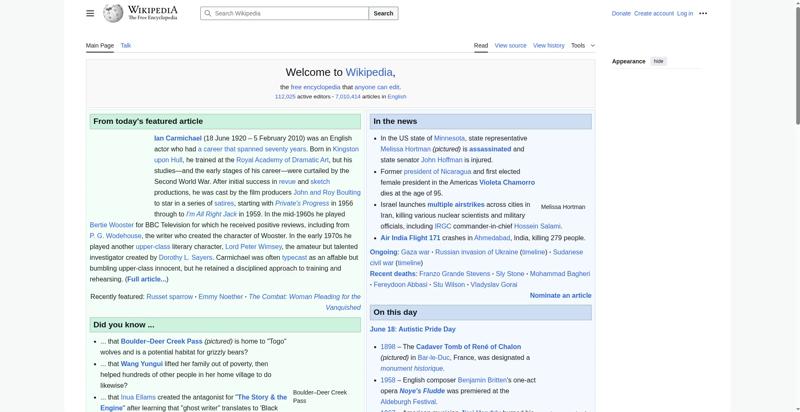Open the View history tab
The height and width of the screenshot is (412, 800).
click(548, 45)
